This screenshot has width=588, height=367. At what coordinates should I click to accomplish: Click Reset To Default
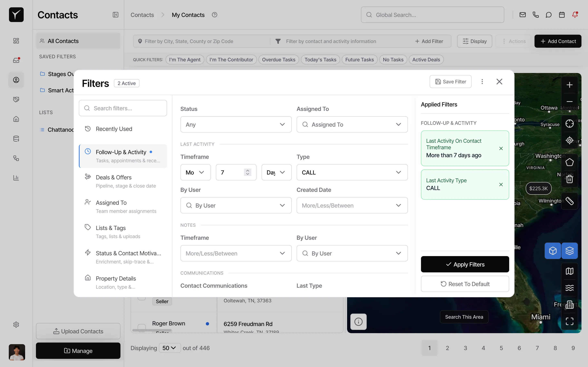464,284
